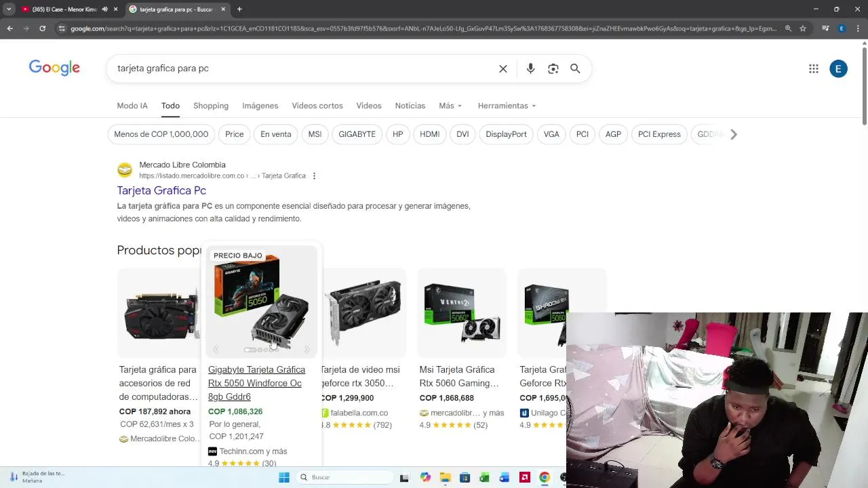
Task: Launch Copilot from the taskbar
Action: [425, 477]
